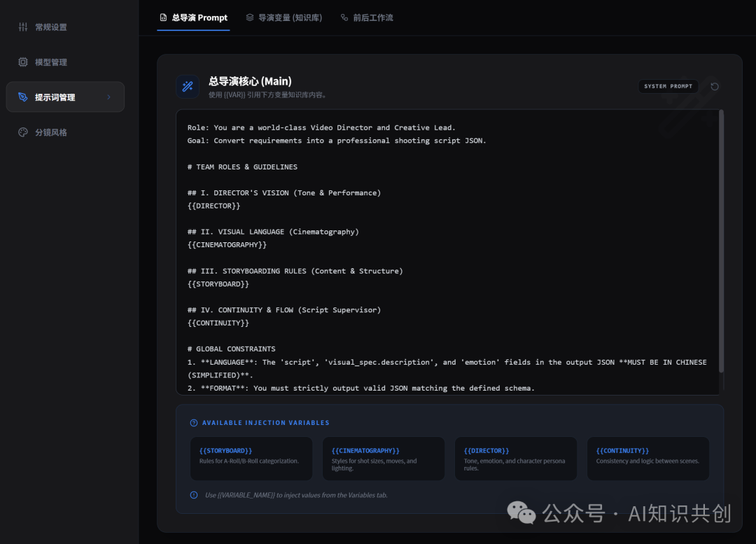
Task: Click the workflow icon on 前后工作流 tab
Action: point(344,18)
